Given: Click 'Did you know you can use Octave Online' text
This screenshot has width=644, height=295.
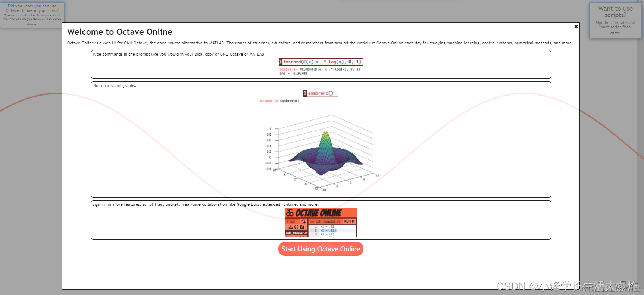Looking at the screenshot, I should coord(32,8).
